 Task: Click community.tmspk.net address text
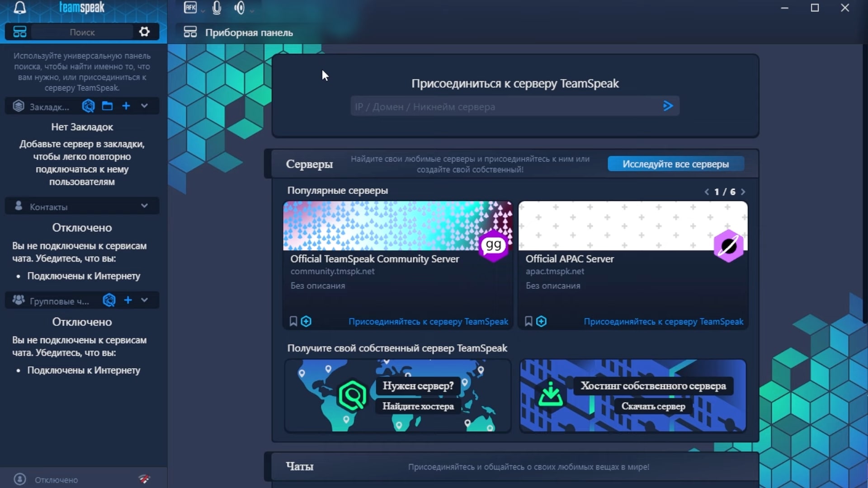tap(332, 272)
